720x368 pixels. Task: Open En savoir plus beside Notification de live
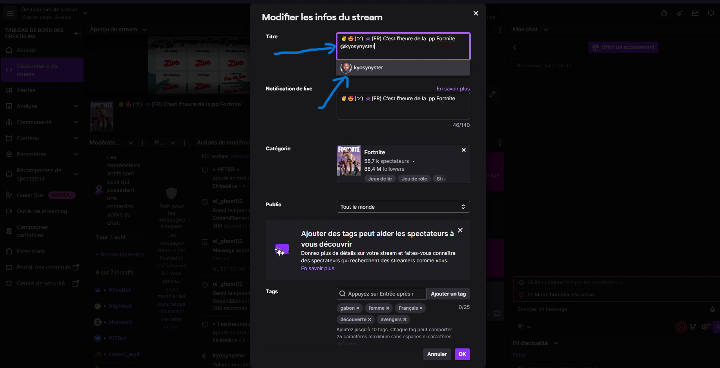(453, 89)
